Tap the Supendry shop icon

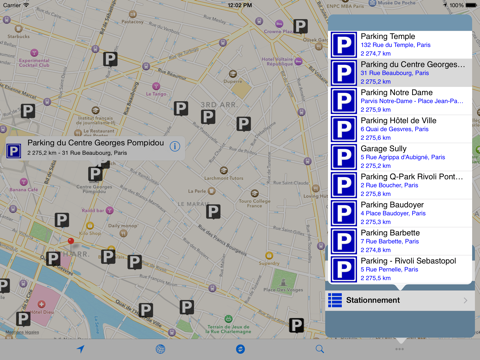click(x=269, y=256)
